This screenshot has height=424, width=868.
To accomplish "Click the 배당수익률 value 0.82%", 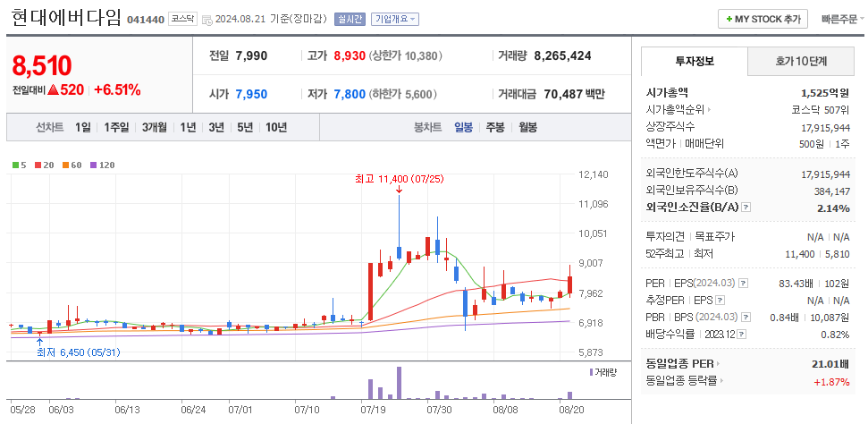I will 835,335.
